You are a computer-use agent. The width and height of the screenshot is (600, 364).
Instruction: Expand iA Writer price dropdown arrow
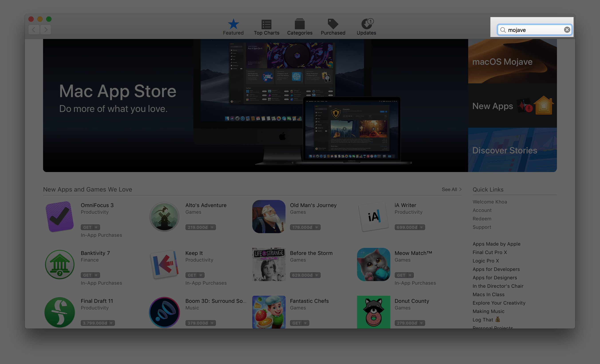(x=422, y=227)
